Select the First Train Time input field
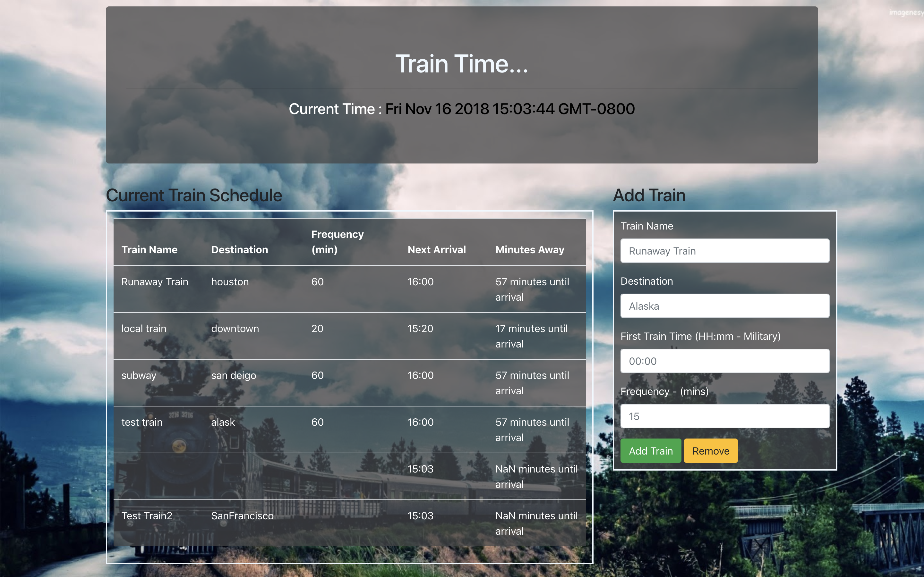924x577 pixels. [x=724, y=361]
